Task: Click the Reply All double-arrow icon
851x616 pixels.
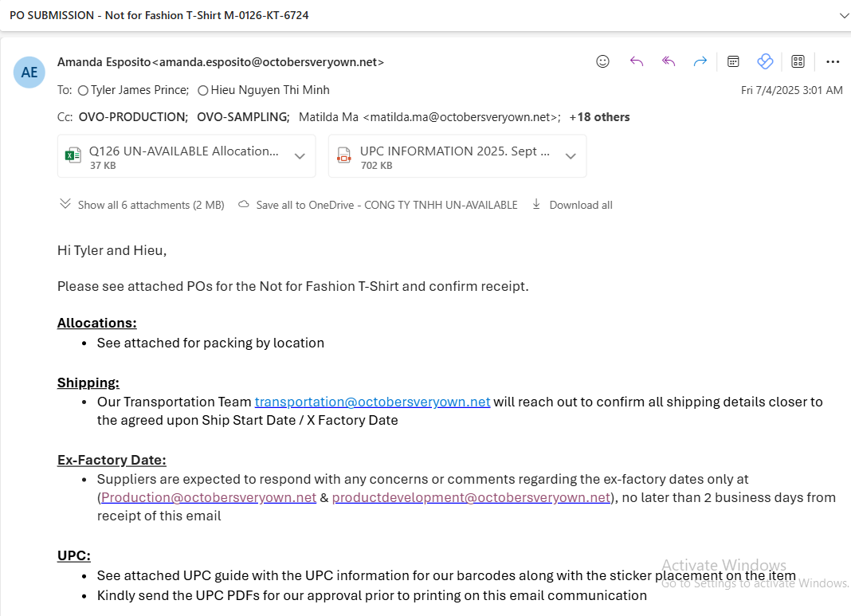Action: [669, 61]
